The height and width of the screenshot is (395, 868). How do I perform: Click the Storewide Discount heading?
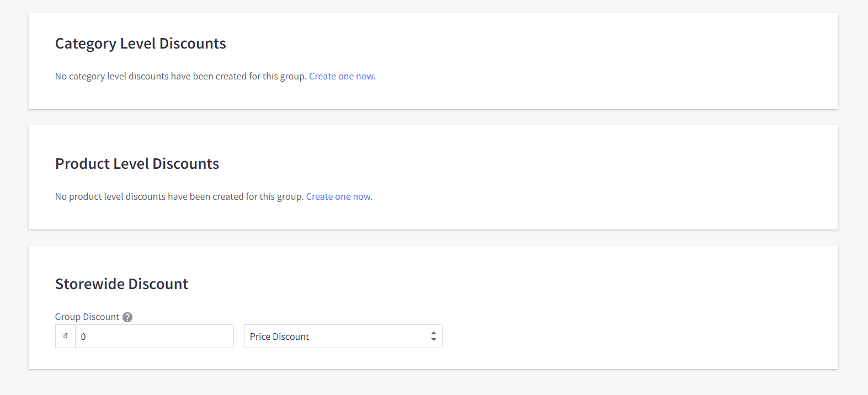[x=121, y=284]
